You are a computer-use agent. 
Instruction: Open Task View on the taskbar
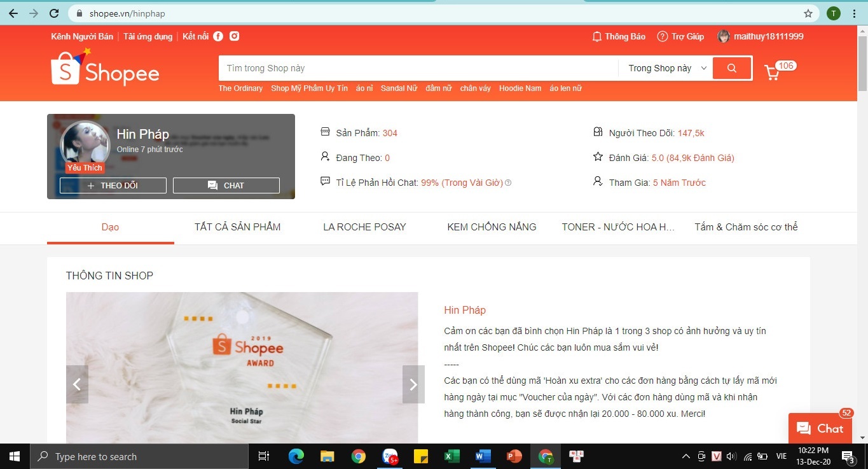point(264,456)
